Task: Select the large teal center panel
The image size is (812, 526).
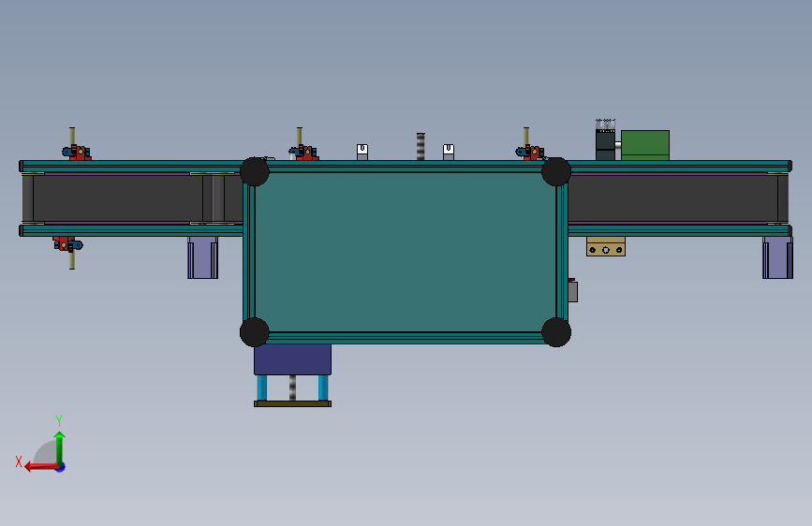Action: pyautogui.click(x=406, y=252)
